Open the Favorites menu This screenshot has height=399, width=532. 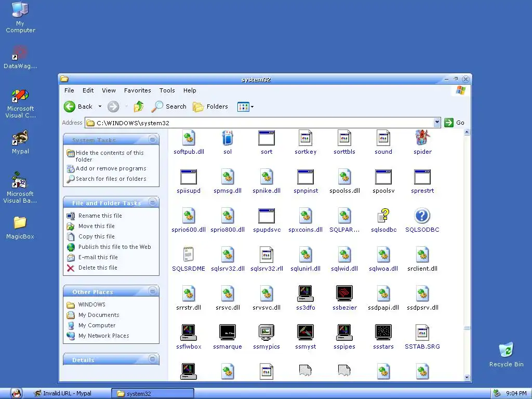137,90
